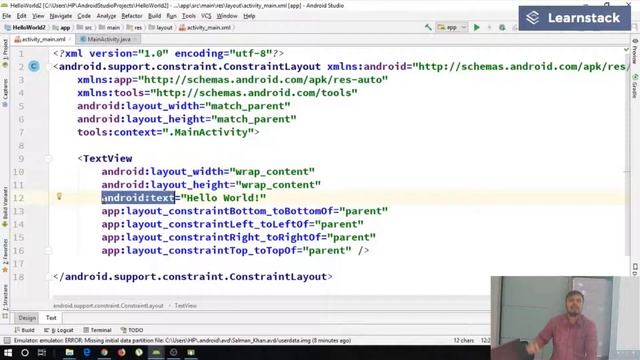Open the Build menu
This screenshot has width=640, height=360.
[154, 16]
